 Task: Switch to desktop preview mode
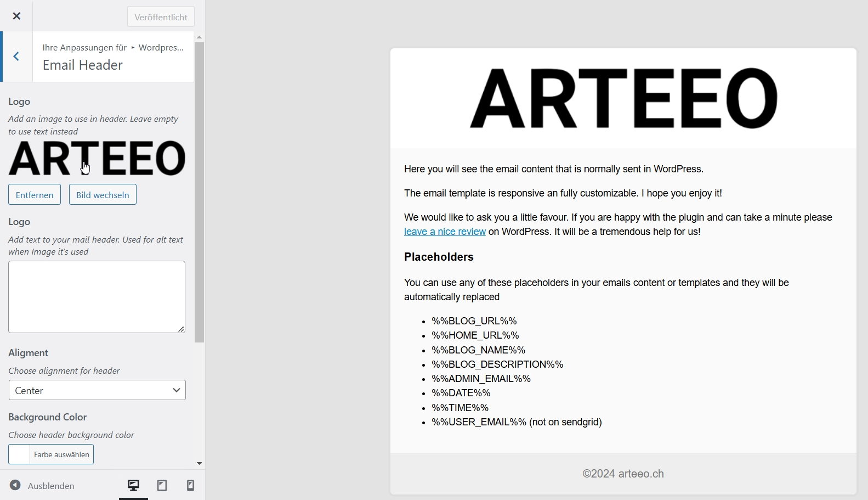tap(133, 485)
